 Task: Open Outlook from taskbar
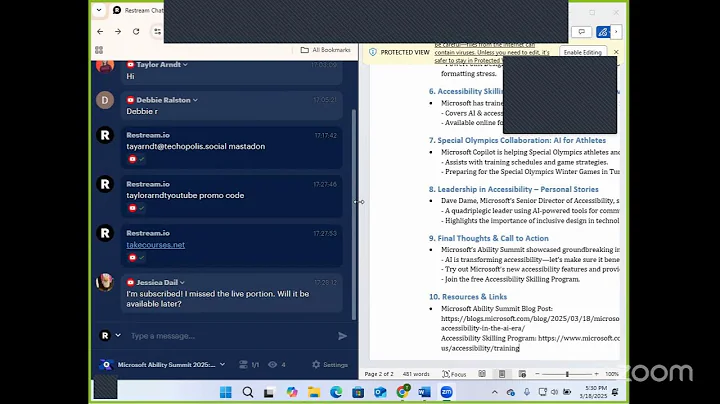coord(380,392)
